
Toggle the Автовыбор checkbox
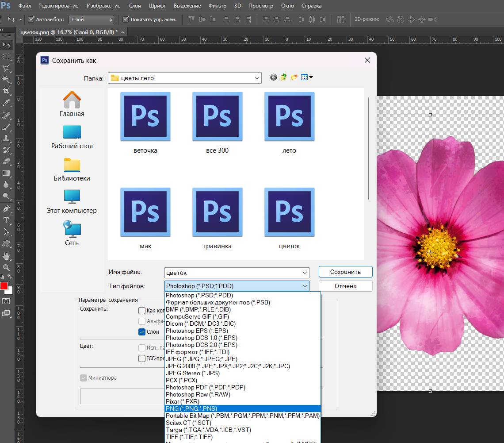(x=31, y=19)
